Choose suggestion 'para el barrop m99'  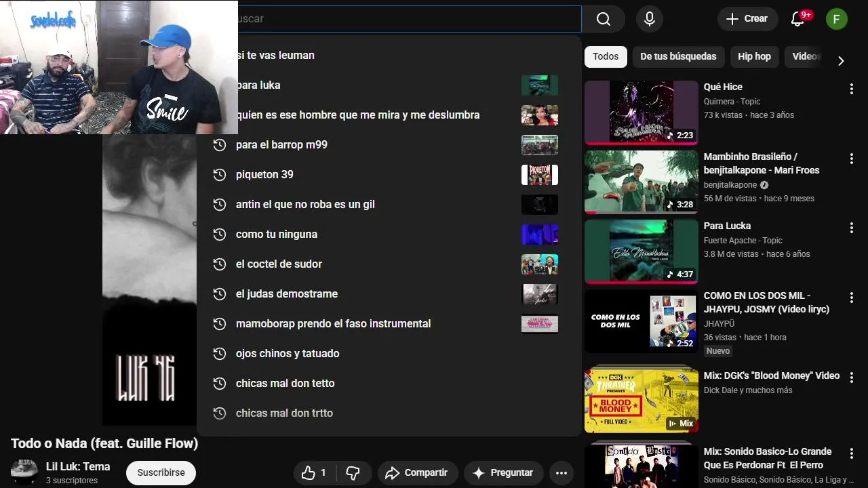click(x=389, y=145)
